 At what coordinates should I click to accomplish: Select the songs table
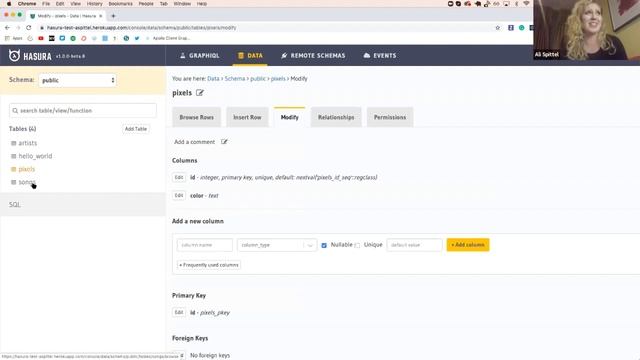point(27,182)
